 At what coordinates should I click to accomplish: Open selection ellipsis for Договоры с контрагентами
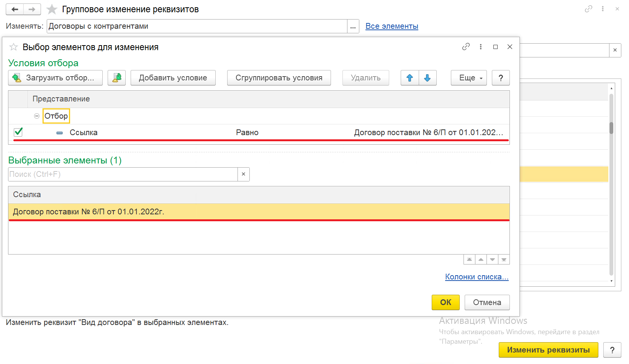click(x=353, y=26)
